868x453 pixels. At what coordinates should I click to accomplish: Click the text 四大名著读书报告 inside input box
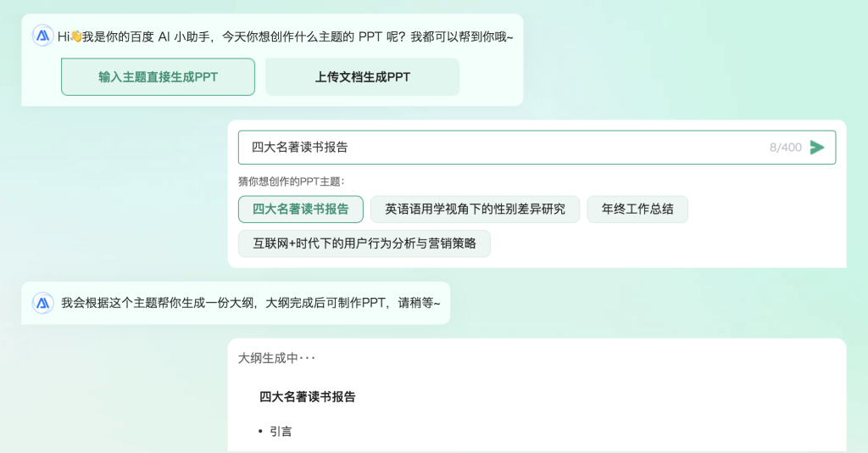pyautogui.click(x=299, y=148)
